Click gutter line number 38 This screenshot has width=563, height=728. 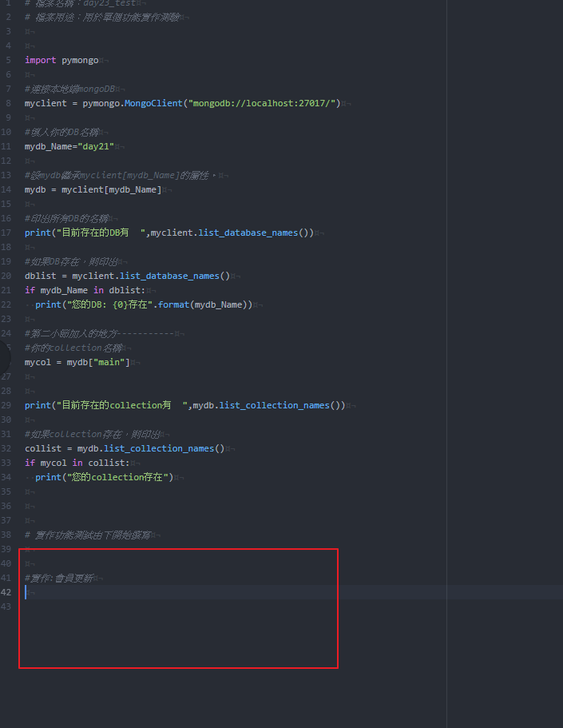pyautogui.click(x=6, y=535)
